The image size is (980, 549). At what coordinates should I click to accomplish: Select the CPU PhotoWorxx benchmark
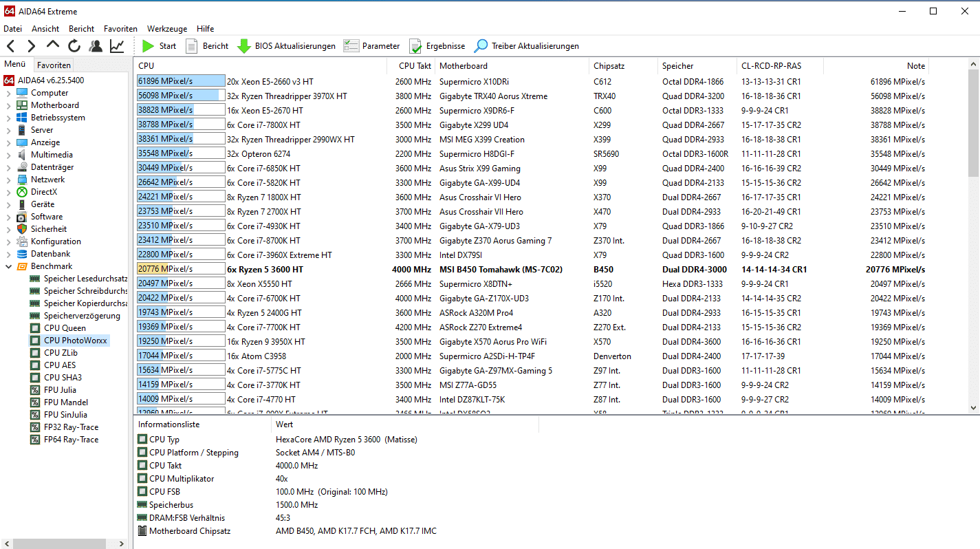[x=76, y=341]
